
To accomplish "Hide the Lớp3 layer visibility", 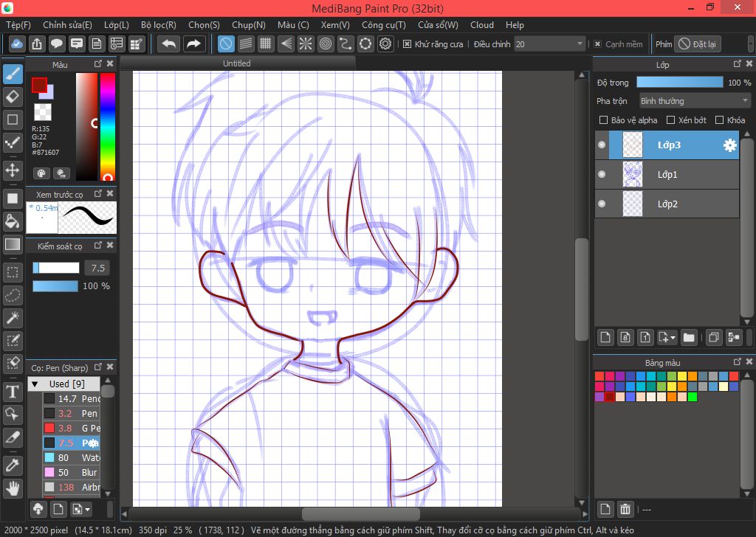I will click(x=602, y=145).
